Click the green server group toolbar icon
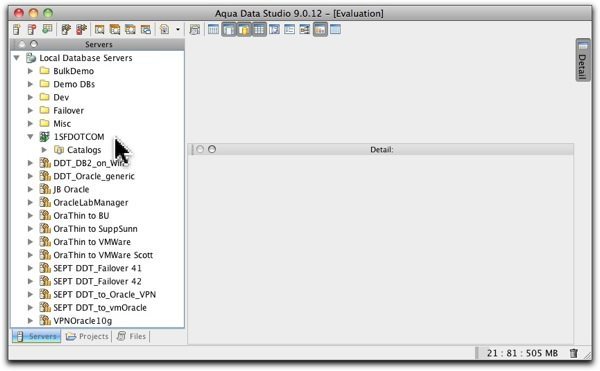The height and width of the screenshot is (371, 600). [47, 29]
